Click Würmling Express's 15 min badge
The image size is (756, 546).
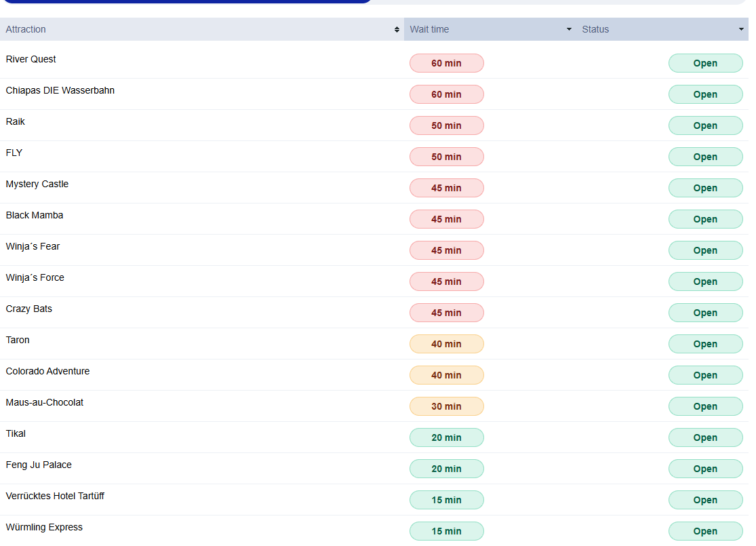[446, 531]
